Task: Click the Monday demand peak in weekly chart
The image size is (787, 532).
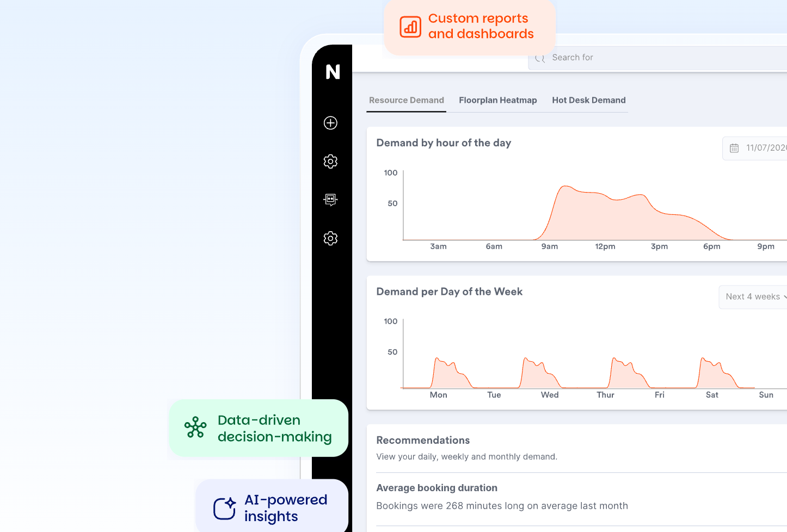Action: coord(437,360)
